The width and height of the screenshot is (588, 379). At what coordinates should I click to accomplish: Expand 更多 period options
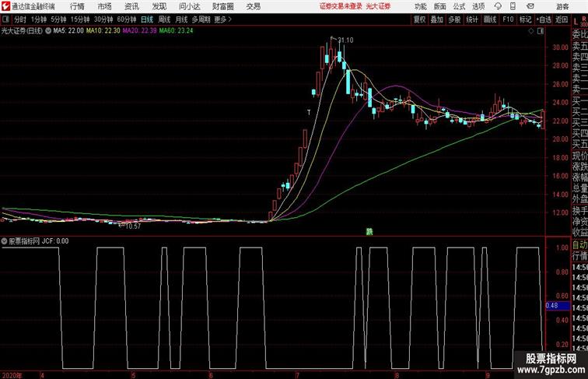point(222,19)
